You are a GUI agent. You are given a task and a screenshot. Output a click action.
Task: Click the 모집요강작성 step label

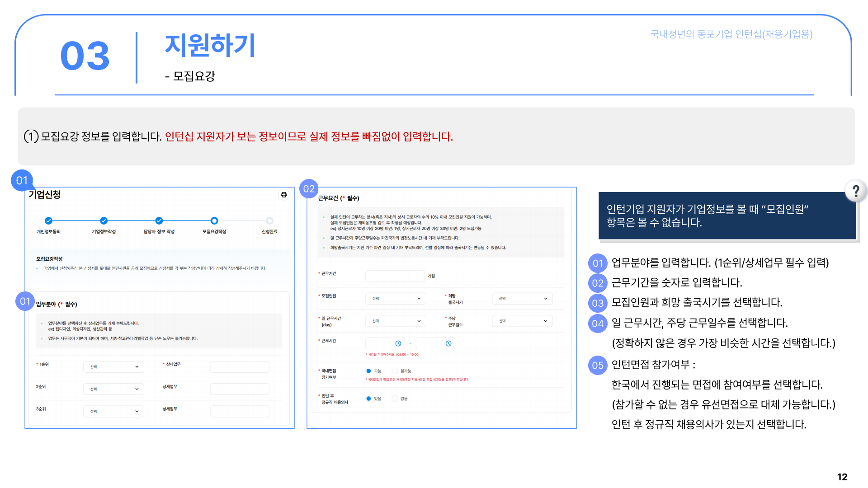214,231
